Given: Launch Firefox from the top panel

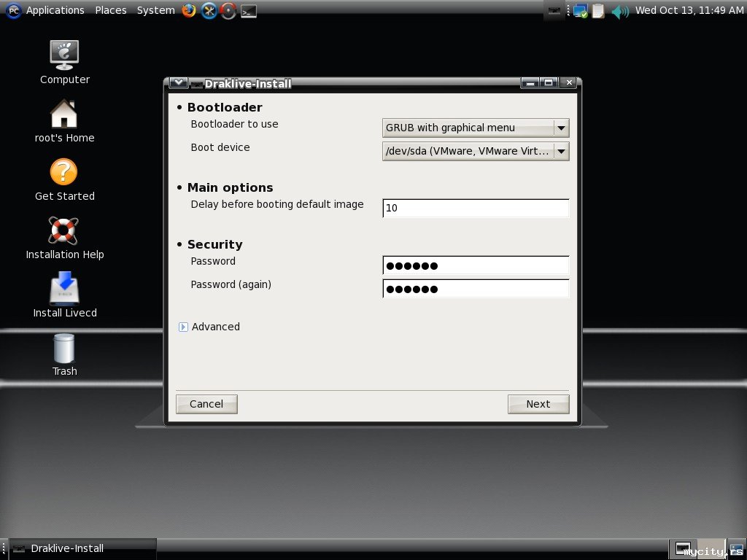Looking at the screenshot, I should pyautogui.click(x=189, y=10).
